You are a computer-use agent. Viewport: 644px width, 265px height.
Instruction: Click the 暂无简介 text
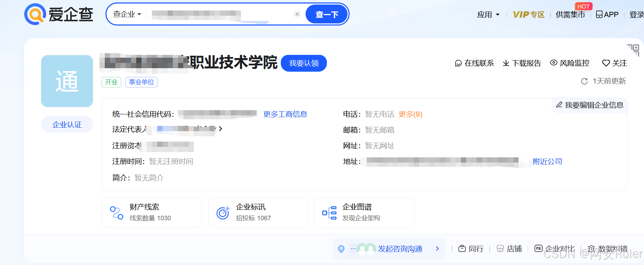pos(149,178)
